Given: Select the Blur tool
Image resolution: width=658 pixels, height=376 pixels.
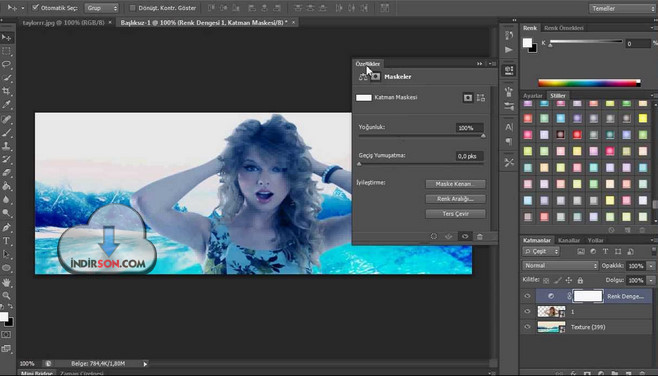Looking at the screenshot, I should tap(6, 200).
